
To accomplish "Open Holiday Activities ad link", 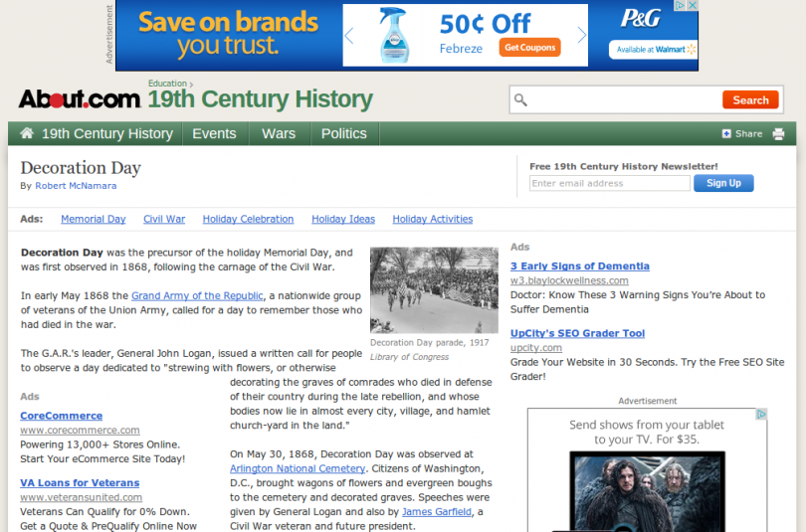I will point(432,220).
